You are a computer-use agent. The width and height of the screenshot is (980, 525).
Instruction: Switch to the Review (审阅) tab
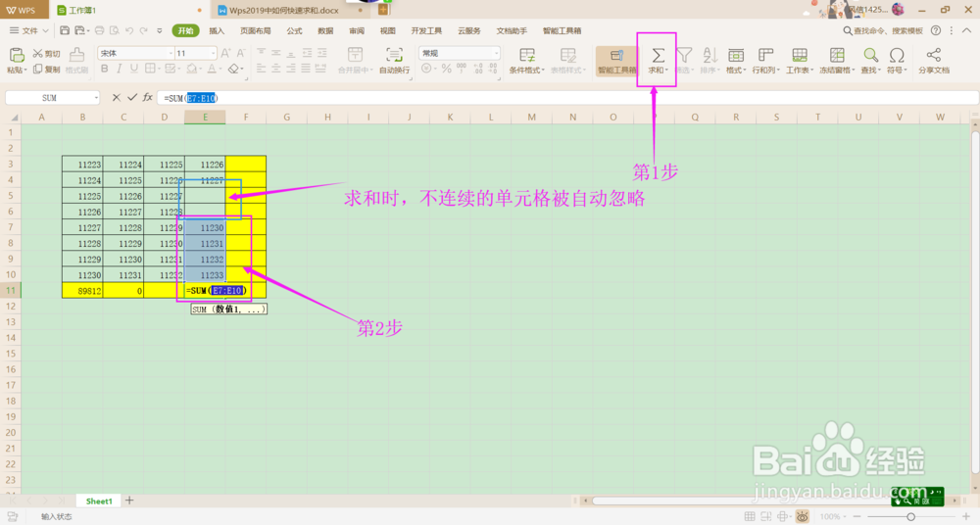tap(357, 30)
